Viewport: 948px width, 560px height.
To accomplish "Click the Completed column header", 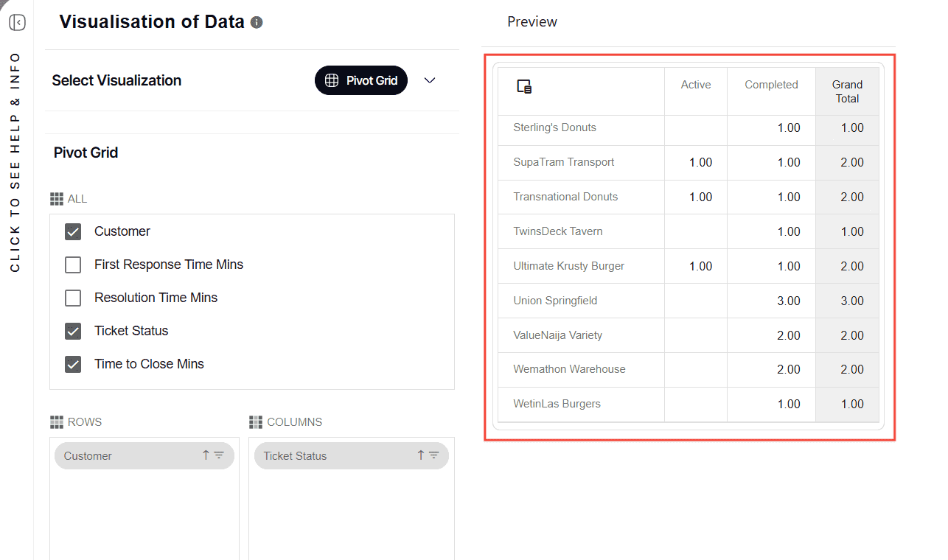I will coord(771,85).
